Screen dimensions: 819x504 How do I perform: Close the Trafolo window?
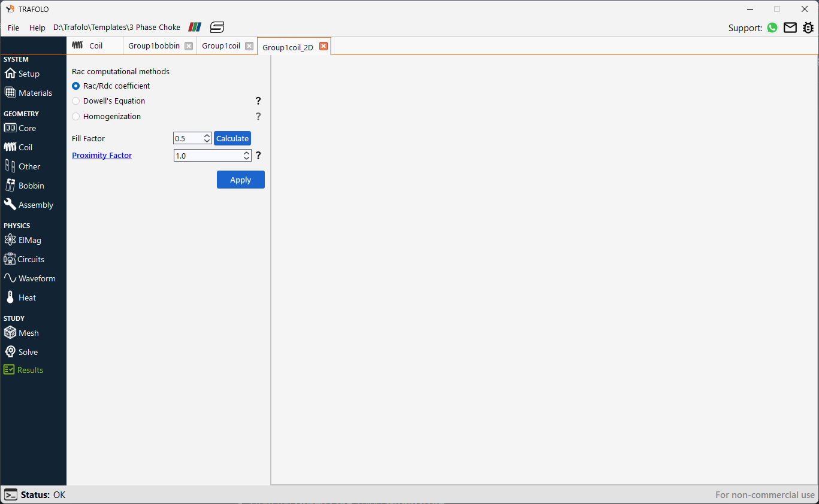(x=805, y=9)
